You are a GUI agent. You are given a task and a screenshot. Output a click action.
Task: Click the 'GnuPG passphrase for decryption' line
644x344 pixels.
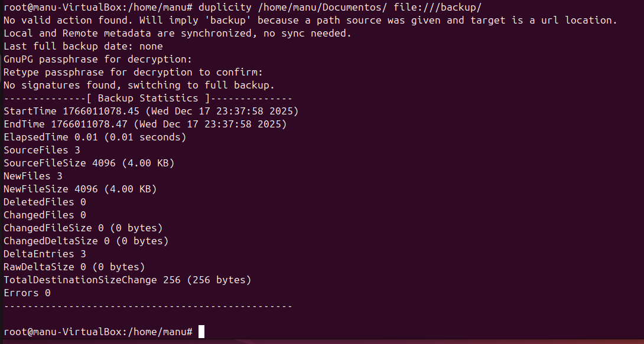point(98,59)
